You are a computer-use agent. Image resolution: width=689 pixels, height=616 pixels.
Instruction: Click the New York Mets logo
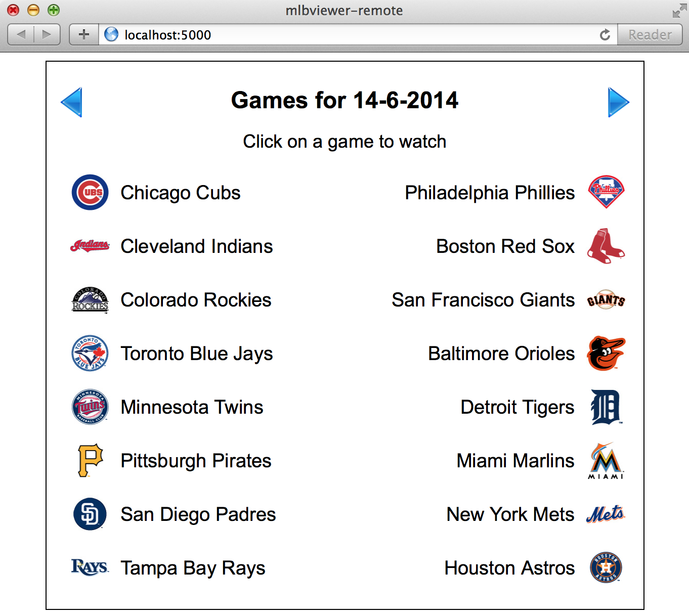(606, 514)
